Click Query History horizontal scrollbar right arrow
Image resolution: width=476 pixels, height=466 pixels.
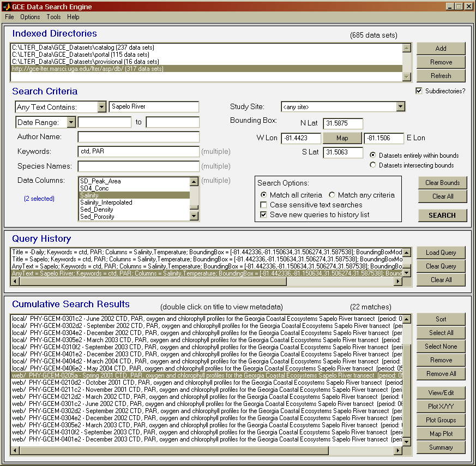(398, 282)
